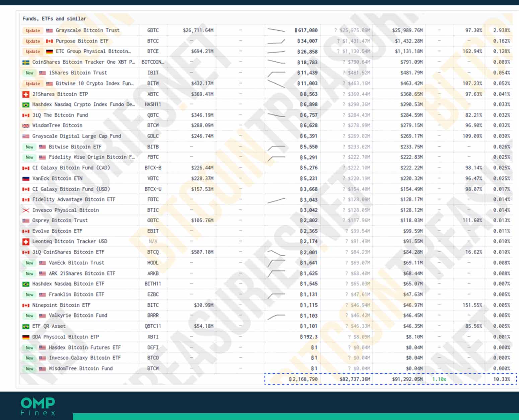This screenshot has height=420, width=519.
Task: Click the total holdings ₿2,168,790
Action: point(303,380)
